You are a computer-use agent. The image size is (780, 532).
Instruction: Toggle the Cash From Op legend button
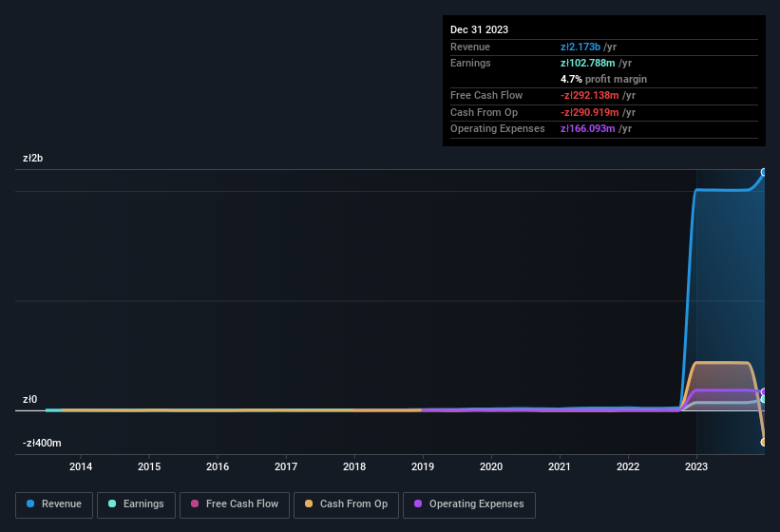346,504
